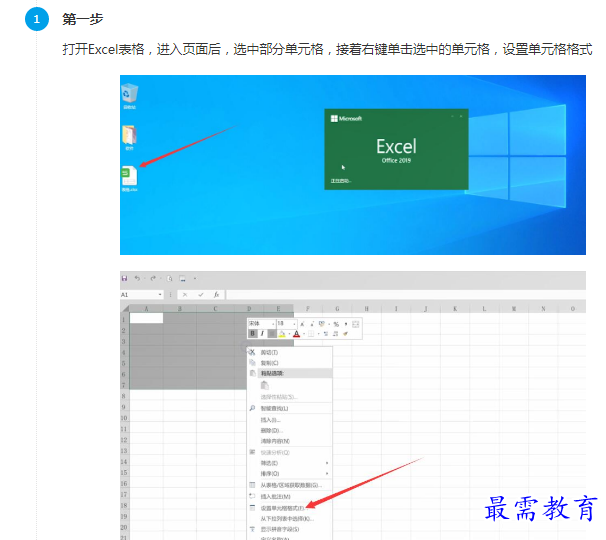606x540 pixels.
Task: Open the font name dropdown in mini toolbar
Action: [273, 324]
